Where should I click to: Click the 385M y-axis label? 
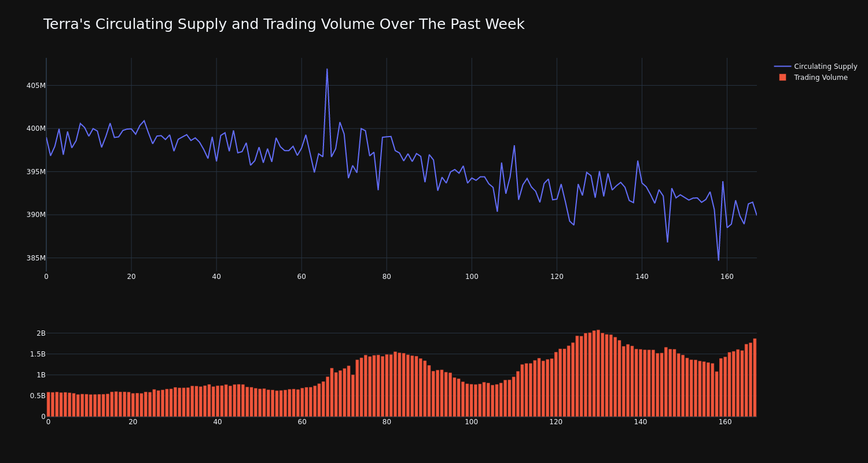pos(36,258)
